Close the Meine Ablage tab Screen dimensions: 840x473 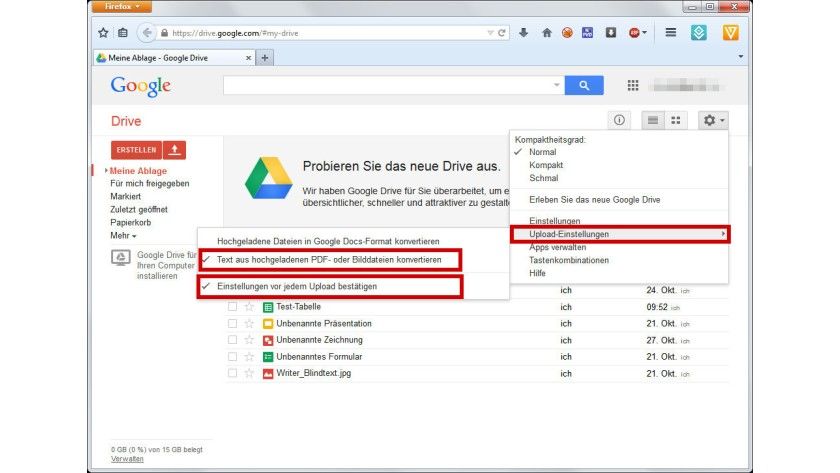(x=249, y=58)
